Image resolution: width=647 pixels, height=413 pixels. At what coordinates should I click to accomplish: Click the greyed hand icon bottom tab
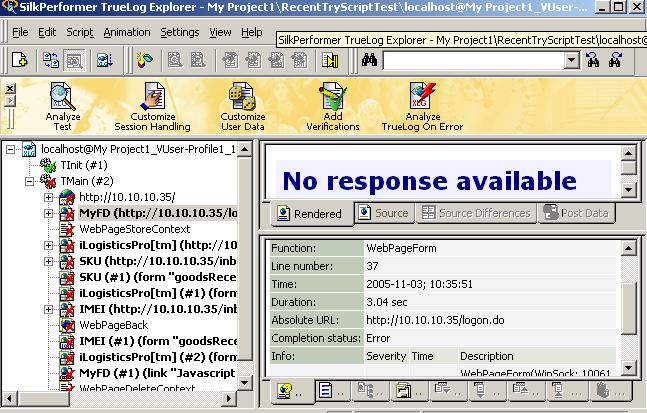610,391
